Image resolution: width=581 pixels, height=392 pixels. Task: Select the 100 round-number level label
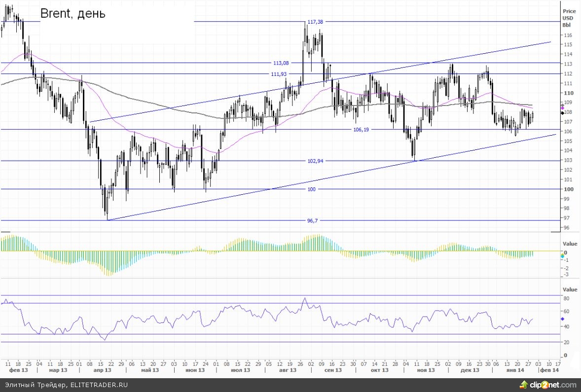click(311, 189)
